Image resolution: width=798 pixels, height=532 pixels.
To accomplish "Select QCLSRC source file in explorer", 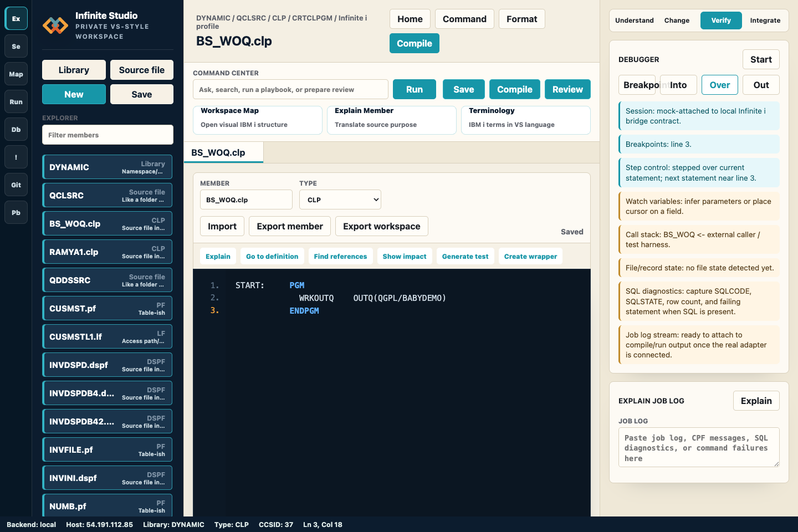I will tap(108, 195).
